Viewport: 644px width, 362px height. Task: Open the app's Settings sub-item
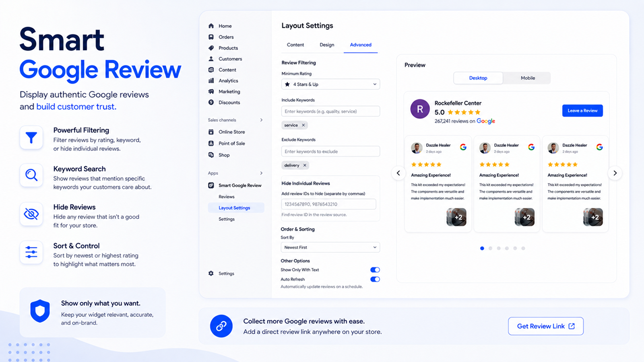click(x=227, y=219)
